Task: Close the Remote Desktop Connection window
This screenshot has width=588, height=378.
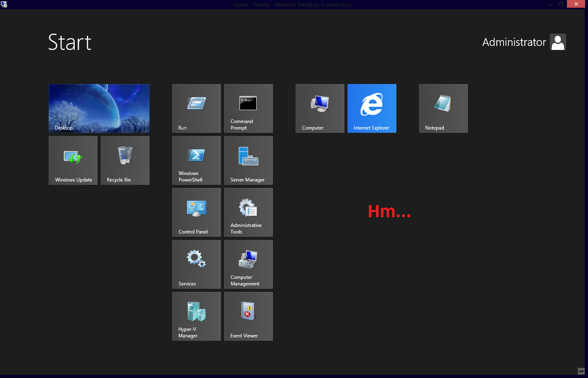Action: [576, 4]
